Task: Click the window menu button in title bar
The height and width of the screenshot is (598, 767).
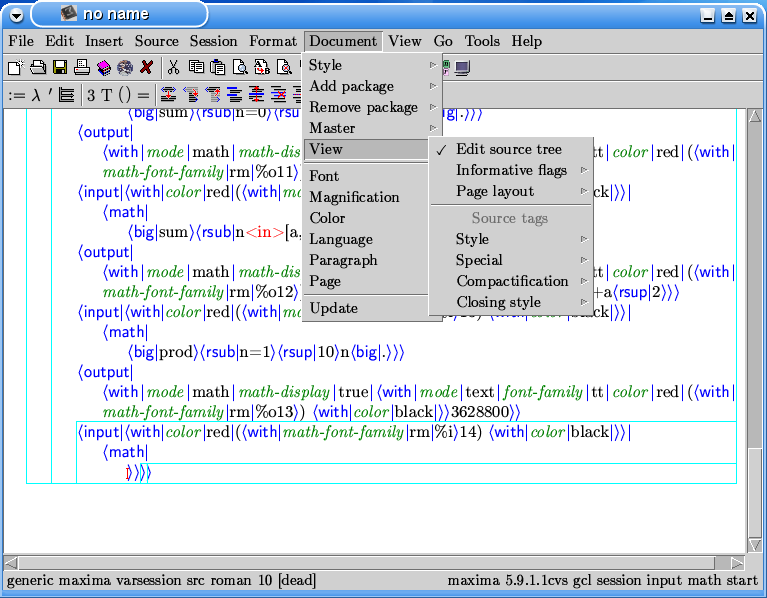Action: [16, 16]
